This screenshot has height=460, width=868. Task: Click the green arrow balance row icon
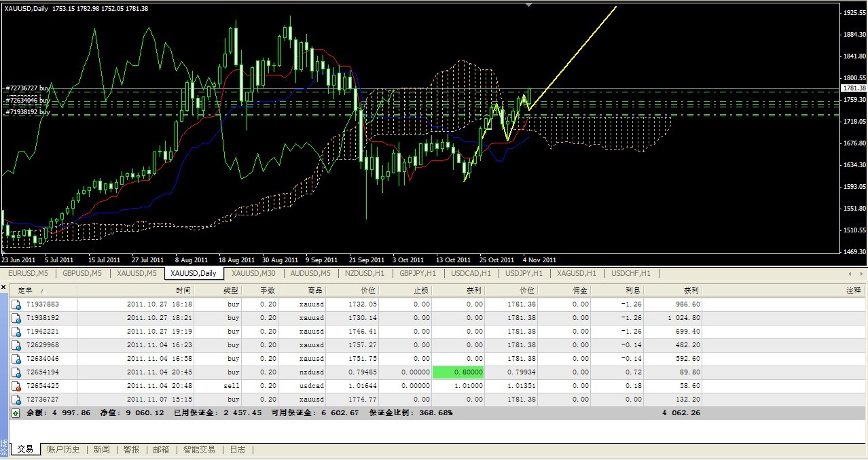[16, 412]
